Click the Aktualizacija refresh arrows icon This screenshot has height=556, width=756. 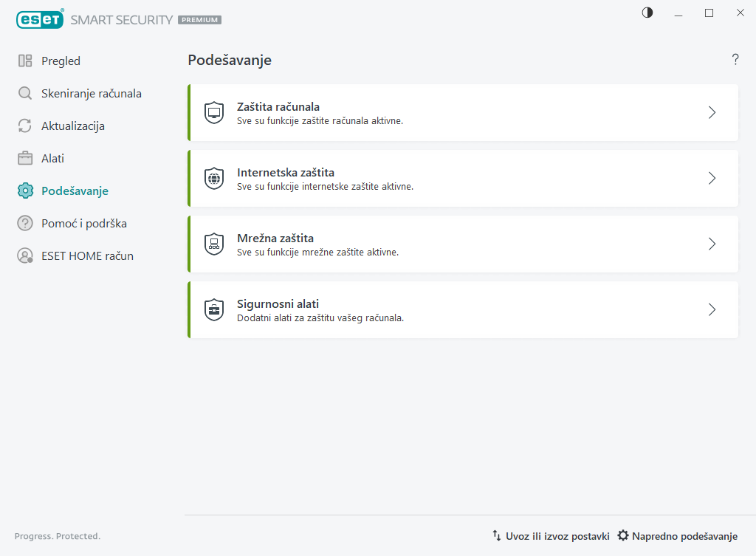(25, 126)
